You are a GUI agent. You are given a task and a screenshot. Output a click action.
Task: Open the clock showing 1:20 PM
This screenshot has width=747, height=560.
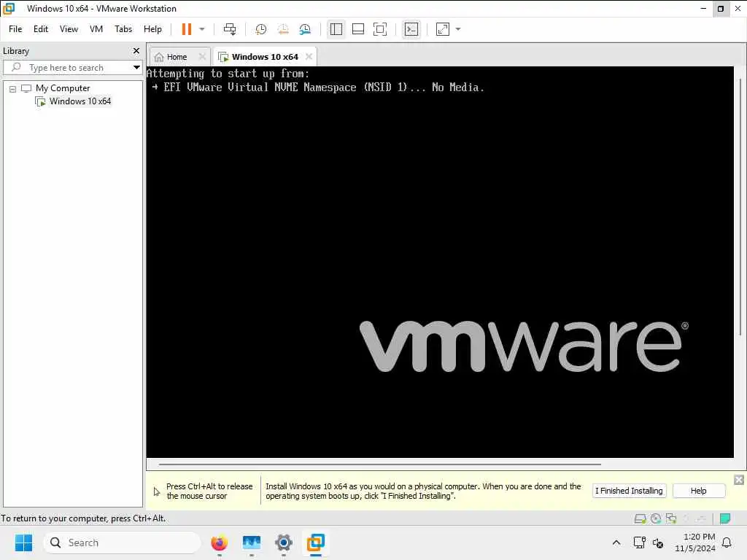point(695,542)
